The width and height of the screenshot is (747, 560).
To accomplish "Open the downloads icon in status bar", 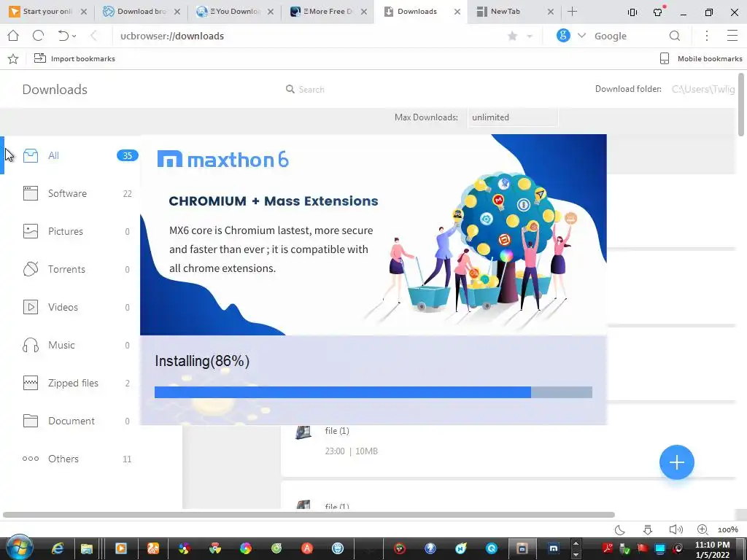I will click(648, 529).
